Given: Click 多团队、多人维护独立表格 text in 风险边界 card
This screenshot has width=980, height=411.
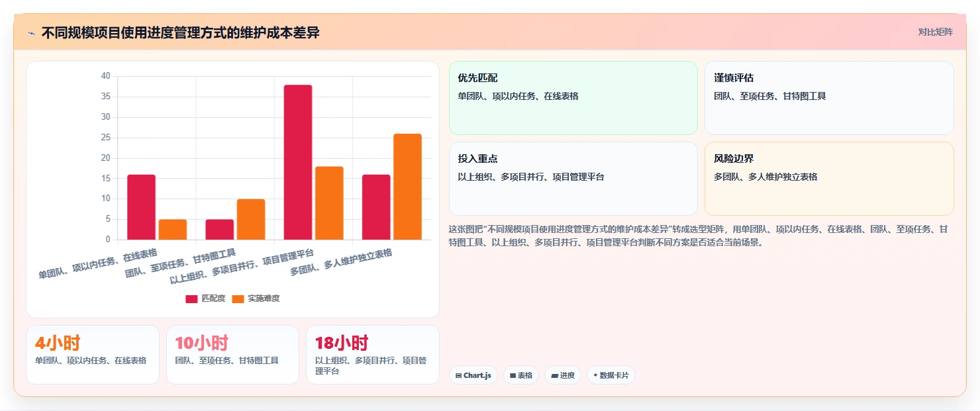Looking at the screenshot, I should (765, 177).
